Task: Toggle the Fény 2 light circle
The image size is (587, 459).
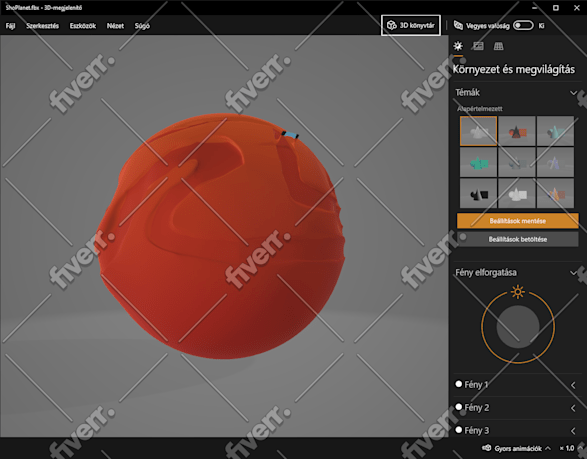Action: 459,407
